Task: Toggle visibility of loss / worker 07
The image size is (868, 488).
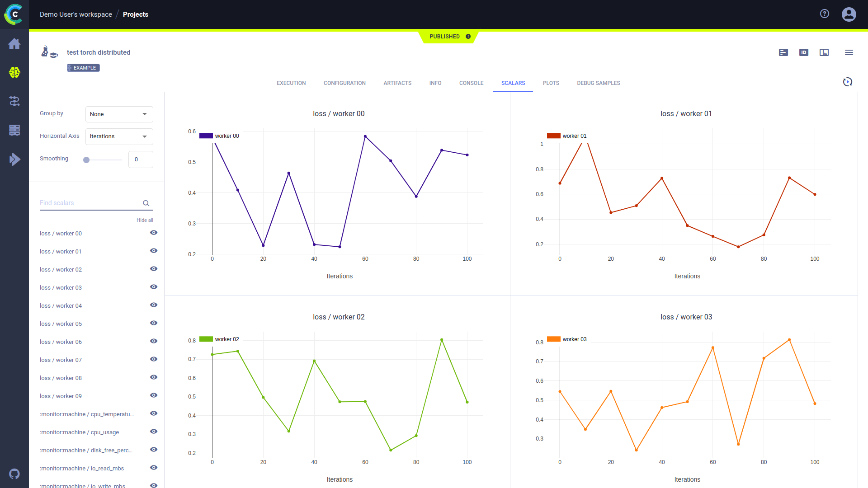Action: [154, 359]
